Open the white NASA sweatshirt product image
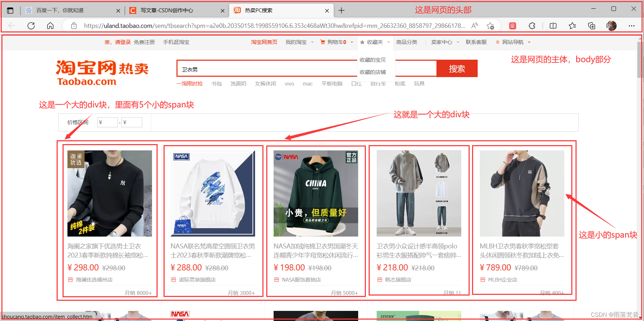This screenshot has width=644, height=321. 213,193
